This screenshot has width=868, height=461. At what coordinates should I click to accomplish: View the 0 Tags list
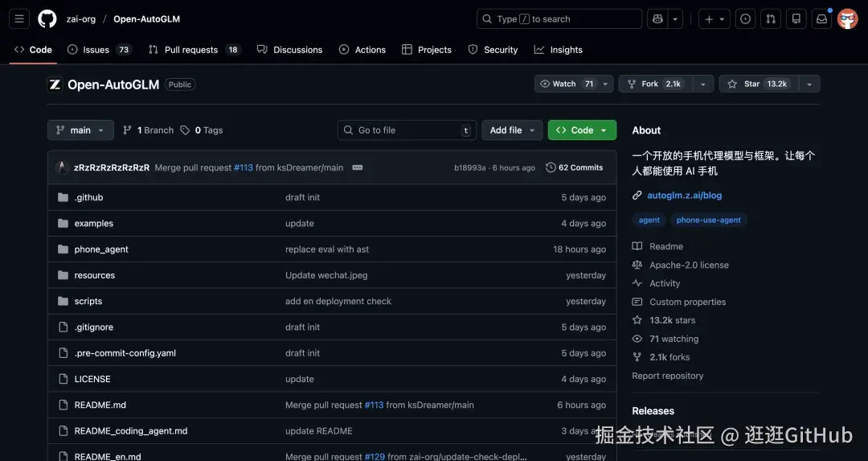tap(202, 130)
